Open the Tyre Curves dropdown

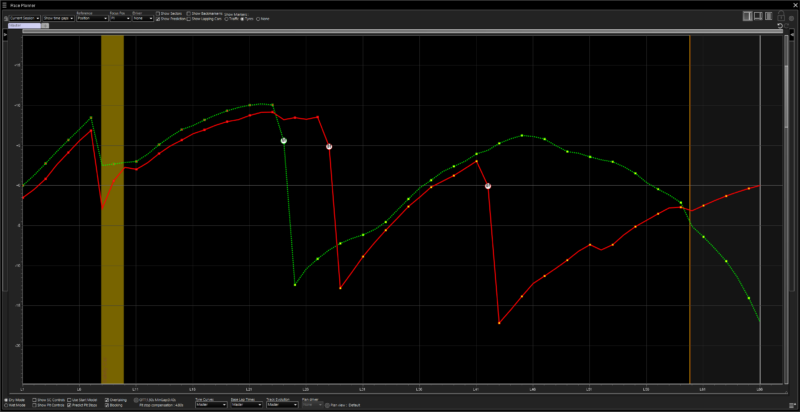(209, 405)
